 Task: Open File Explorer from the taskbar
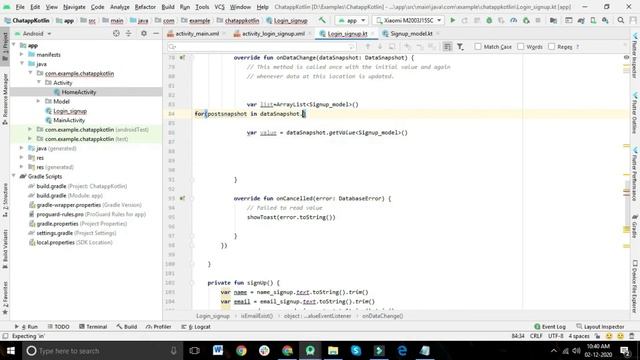333,350
